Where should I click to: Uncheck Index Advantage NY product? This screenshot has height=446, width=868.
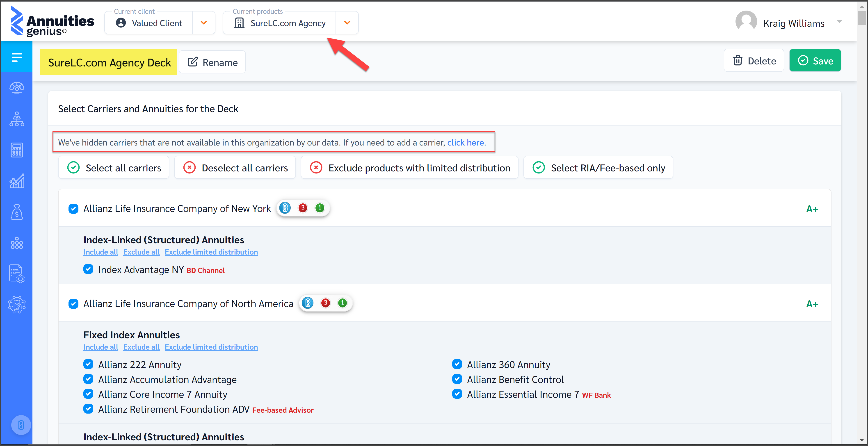coord(88,269)
